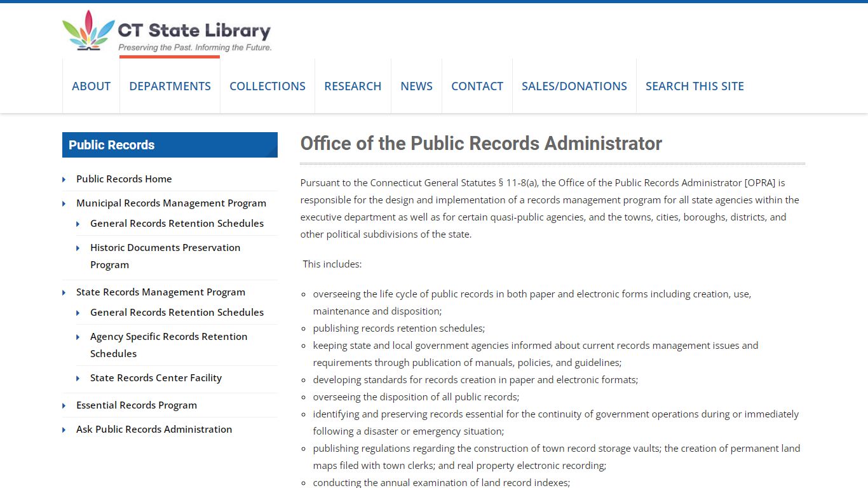Click arrow bullet beside Public Records Home

(x=64, y=180)
